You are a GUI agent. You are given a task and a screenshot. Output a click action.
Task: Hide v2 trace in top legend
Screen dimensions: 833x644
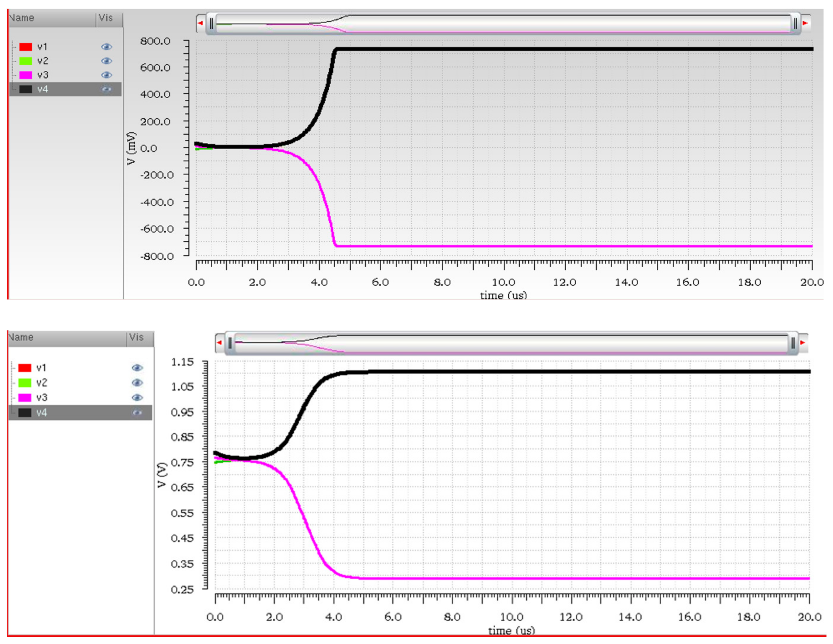point(106,61)
